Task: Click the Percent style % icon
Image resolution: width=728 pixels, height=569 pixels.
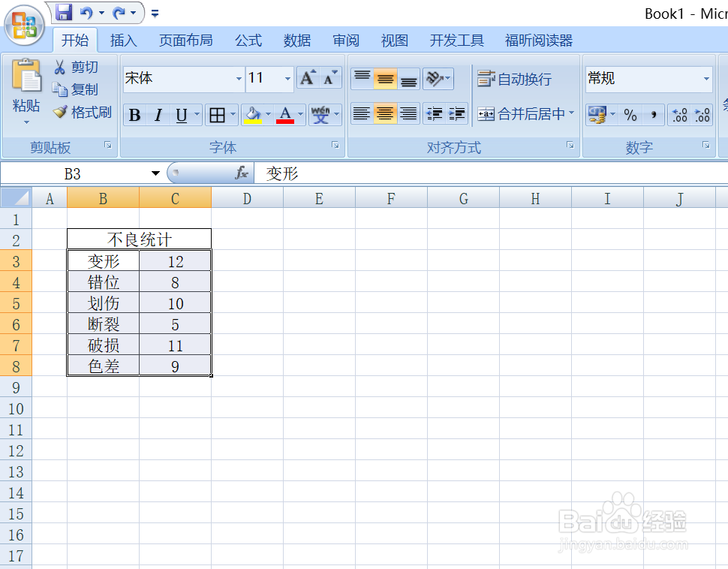Action: pos(630,115)
